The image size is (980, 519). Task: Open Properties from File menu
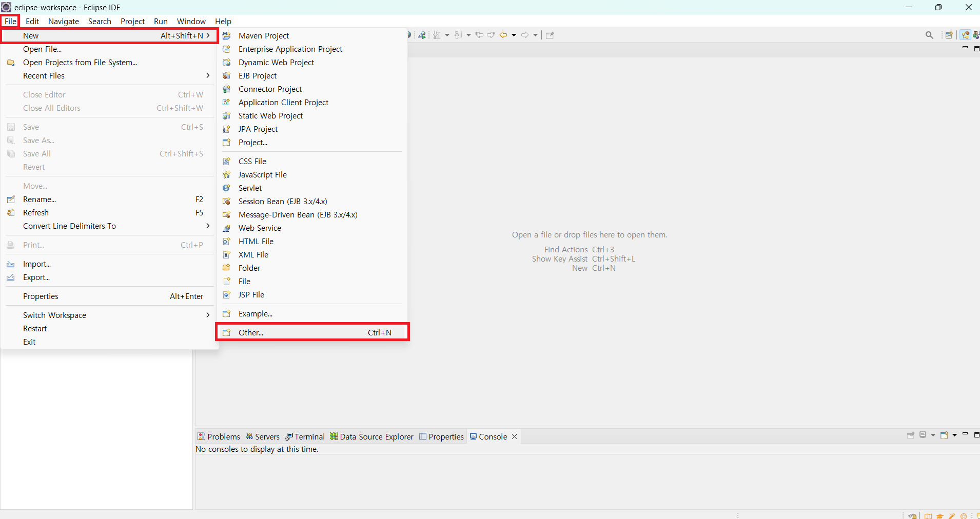click(109, 296)
